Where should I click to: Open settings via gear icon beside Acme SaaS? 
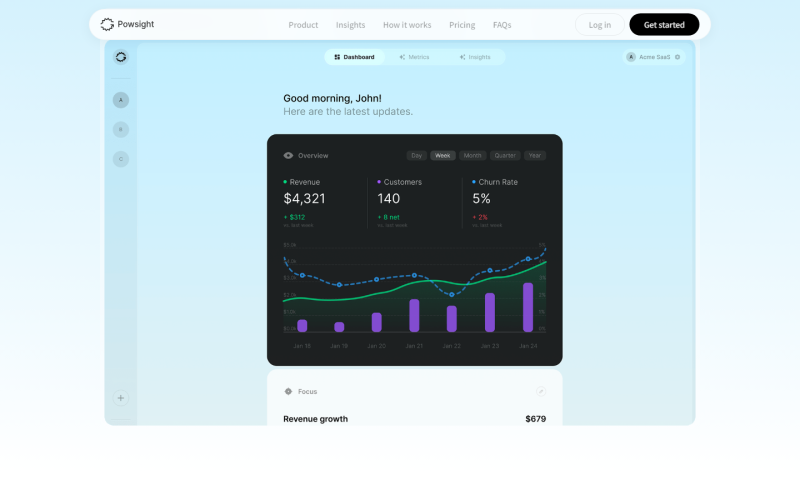[x=678, y=57]
